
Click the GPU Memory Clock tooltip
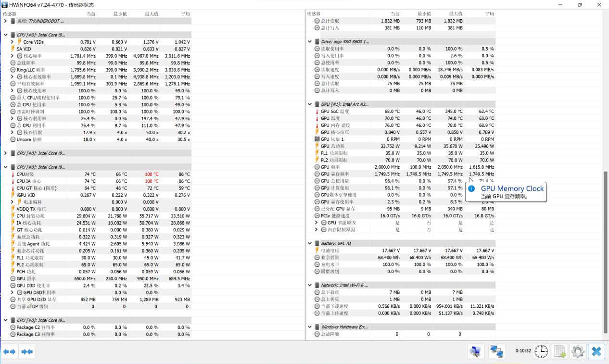coord(506,192)
